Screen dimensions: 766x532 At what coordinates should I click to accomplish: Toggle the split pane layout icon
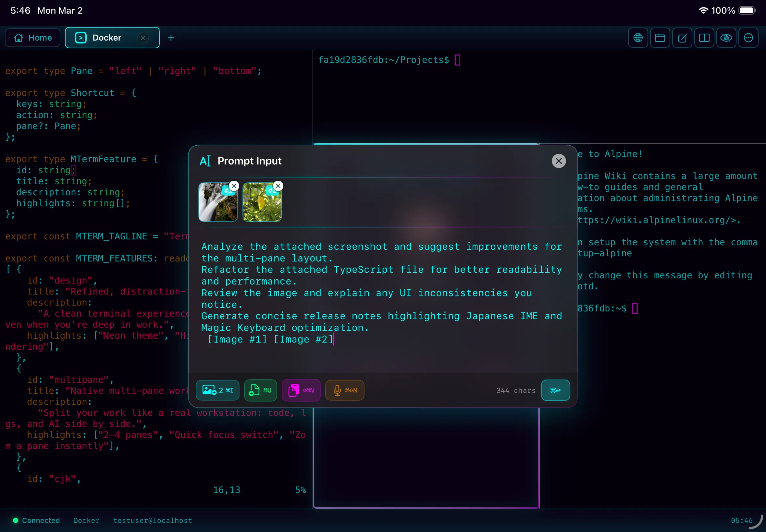704,38
